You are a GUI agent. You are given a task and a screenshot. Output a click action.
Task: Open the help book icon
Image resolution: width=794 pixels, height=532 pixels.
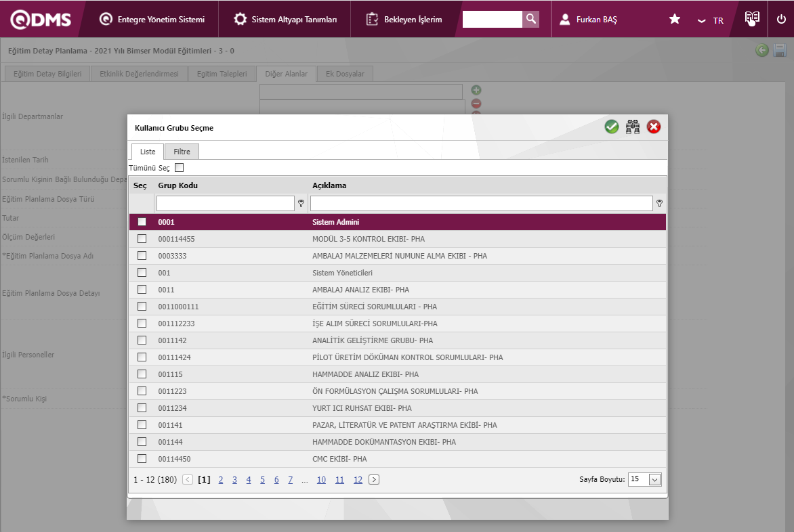[x=752, y=19]
